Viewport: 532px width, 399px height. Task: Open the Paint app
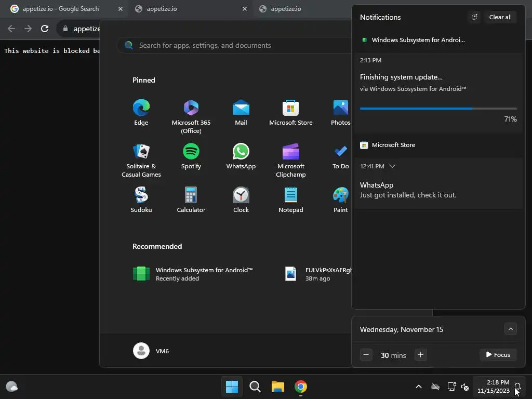341,200
